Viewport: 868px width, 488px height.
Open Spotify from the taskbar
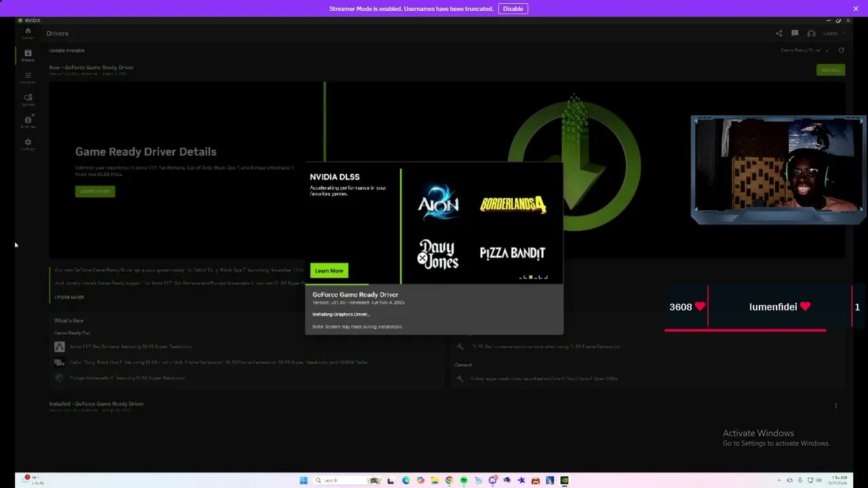[x=463, y=481]
